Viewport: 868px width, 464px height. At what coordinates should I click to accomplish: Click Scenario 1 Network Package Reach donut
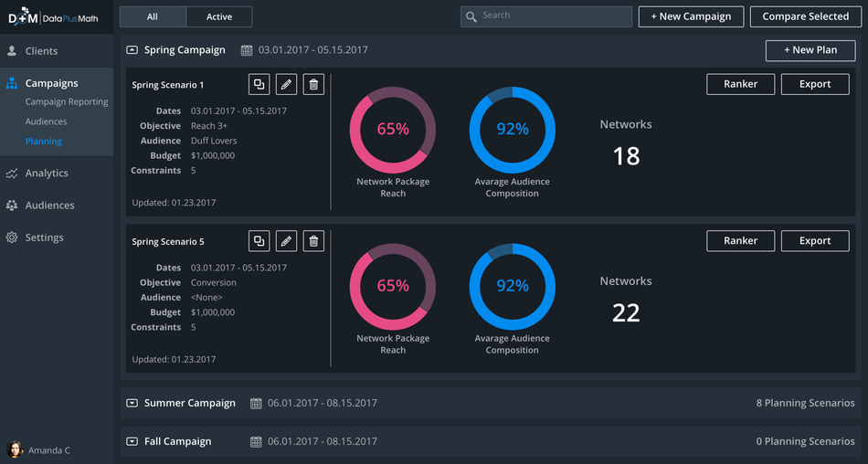pos(393,130)
